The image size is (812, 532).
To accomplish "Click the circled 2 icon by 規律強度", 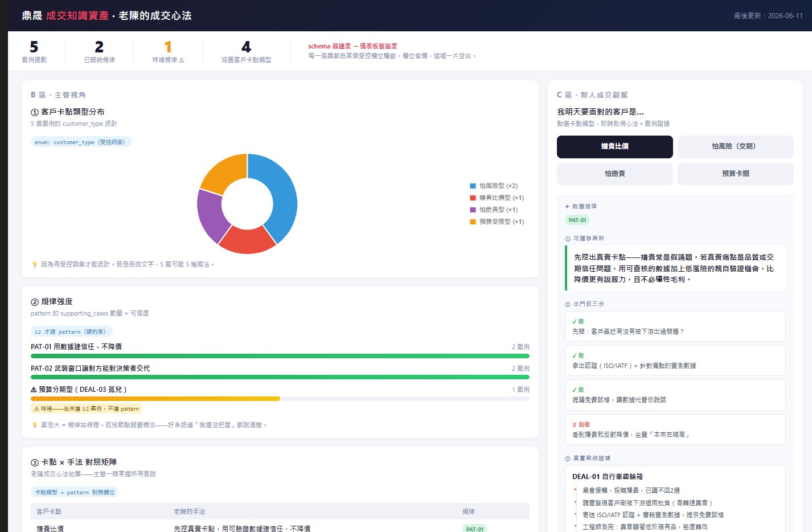I will (35, 302).
